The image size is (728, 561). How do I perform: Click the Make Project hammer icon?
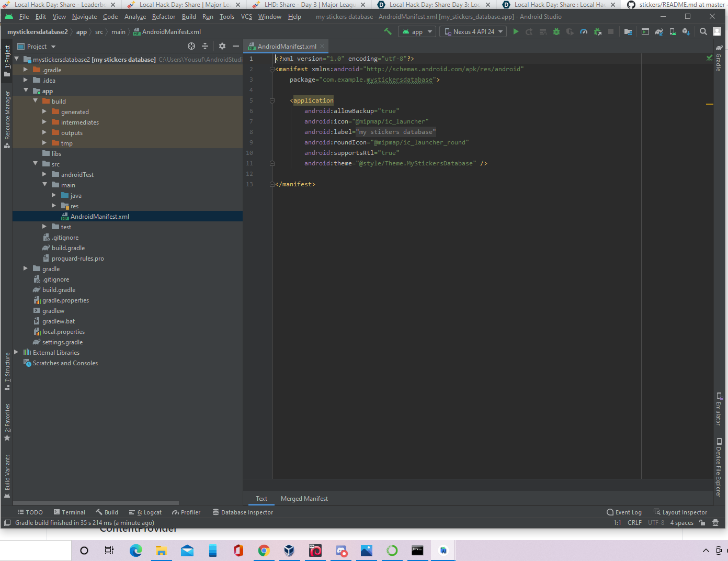pos(388,32)
